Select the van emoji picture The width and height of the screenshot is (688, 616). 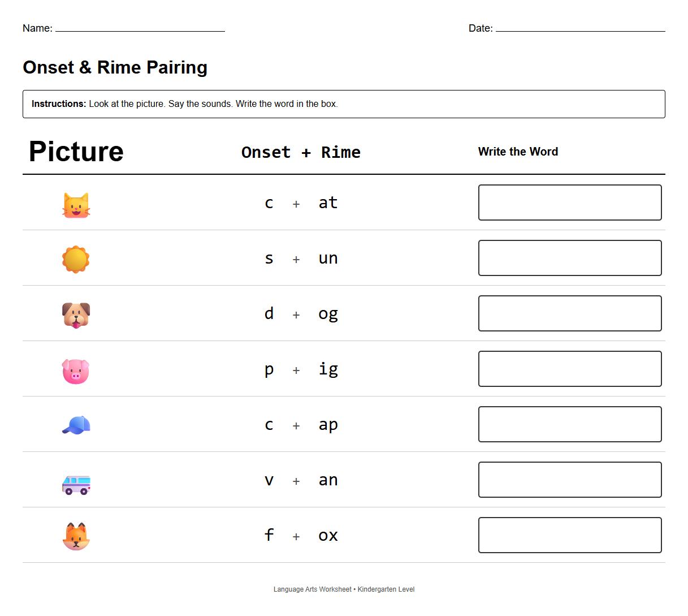pos(76,480)
